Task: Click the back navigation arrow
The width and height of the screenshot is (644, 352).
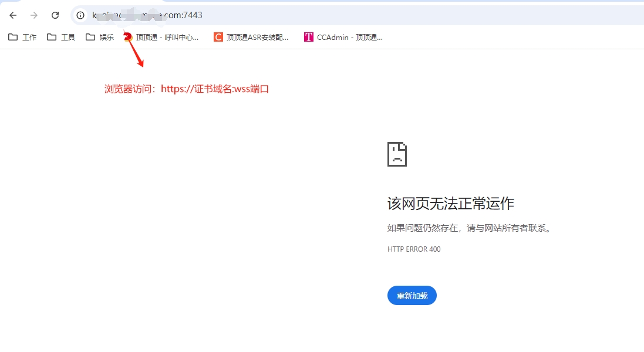Action: click(x=12, y=15)
